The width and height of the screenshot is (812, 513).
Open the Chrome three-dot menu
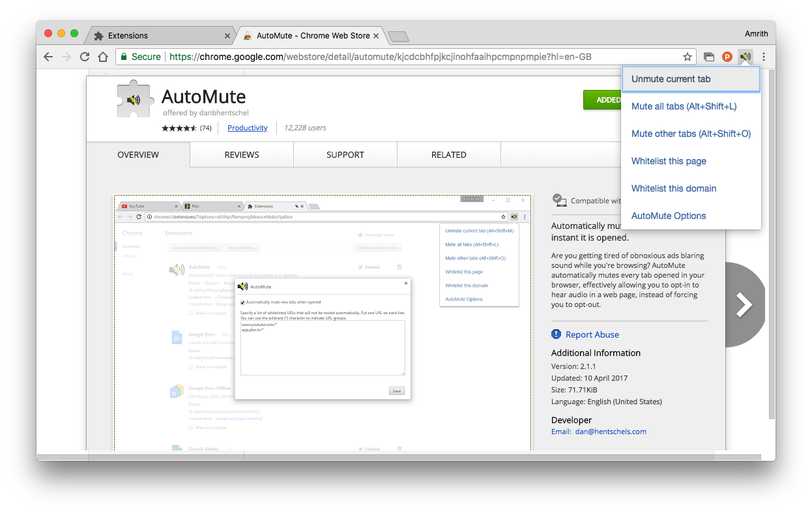point(763,57)
